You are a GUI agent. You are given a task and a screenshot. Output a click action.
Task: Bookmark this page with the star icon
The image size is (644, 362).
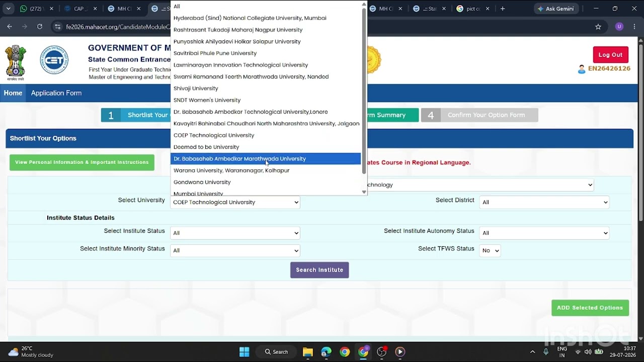(x=598, y=27)
